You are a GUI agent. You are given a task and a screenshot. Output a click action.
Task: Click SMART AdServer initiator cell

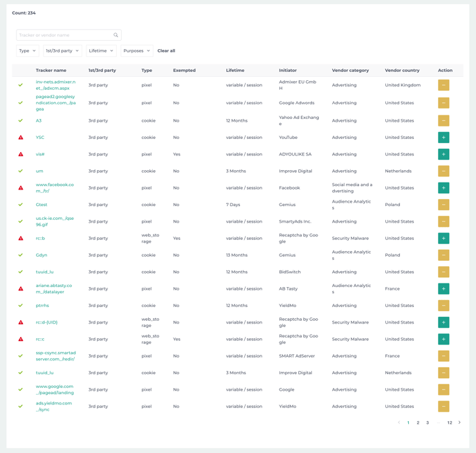(297, 356)
